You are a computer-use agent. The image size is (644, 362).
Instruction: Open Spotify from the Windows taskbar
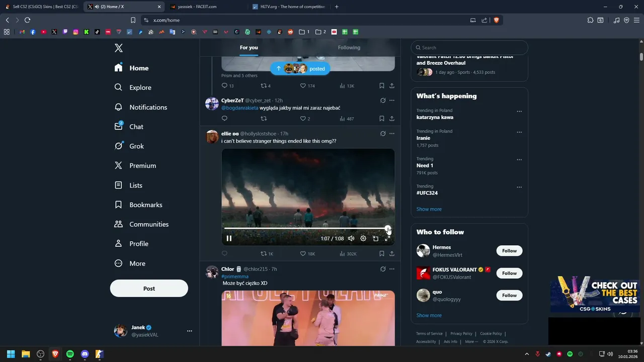pyautogui.click(x=70, y=354)
